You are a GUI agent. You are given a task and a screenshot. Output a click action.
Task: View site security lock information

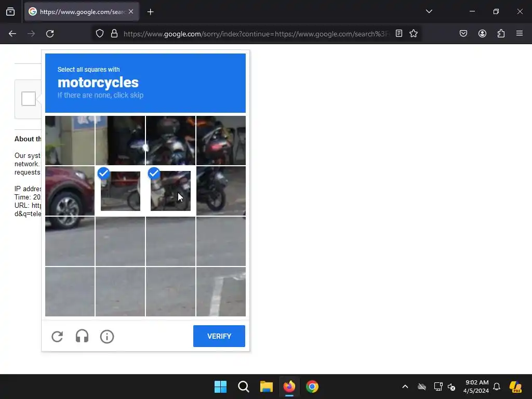coord(114,34)
